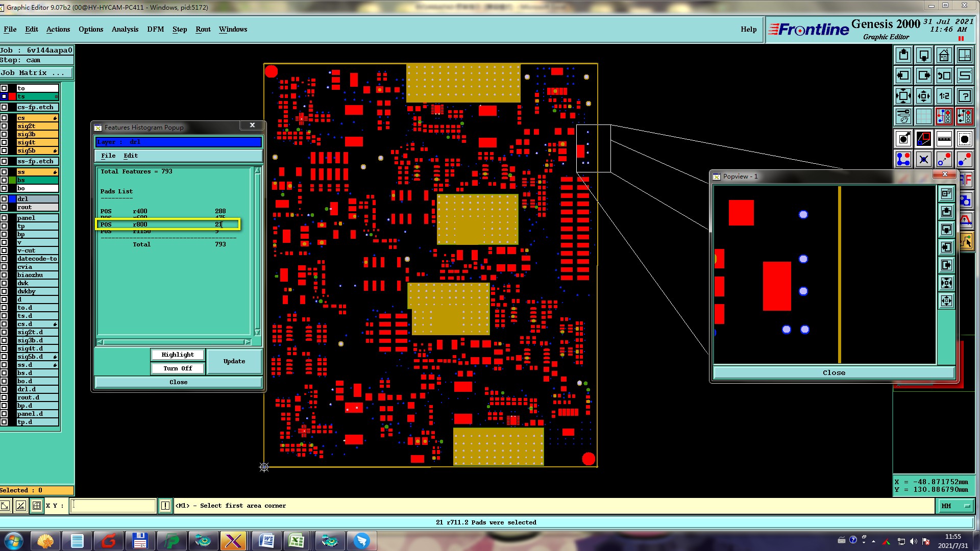Viewport: 980px width, 551px height.
Task: Toggle checkbox for sig2t layer
Action: tap(4, 126)
